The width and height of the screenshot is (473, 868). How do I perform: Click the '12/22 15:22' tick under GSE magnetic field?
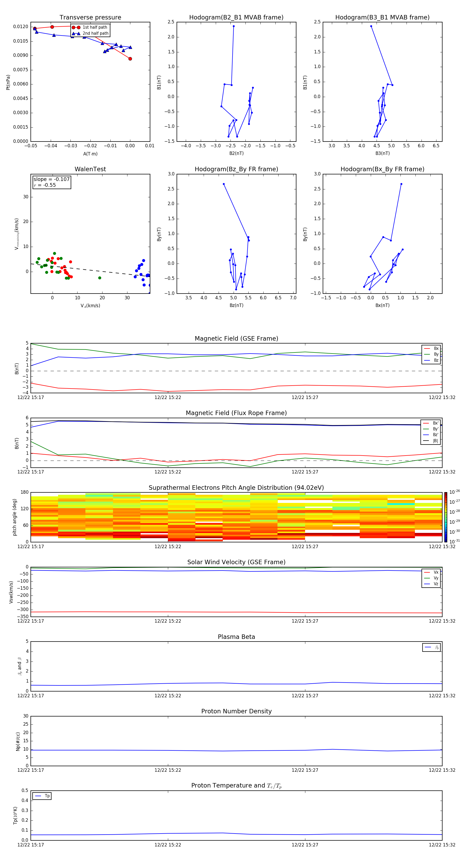tap(168, 398)
